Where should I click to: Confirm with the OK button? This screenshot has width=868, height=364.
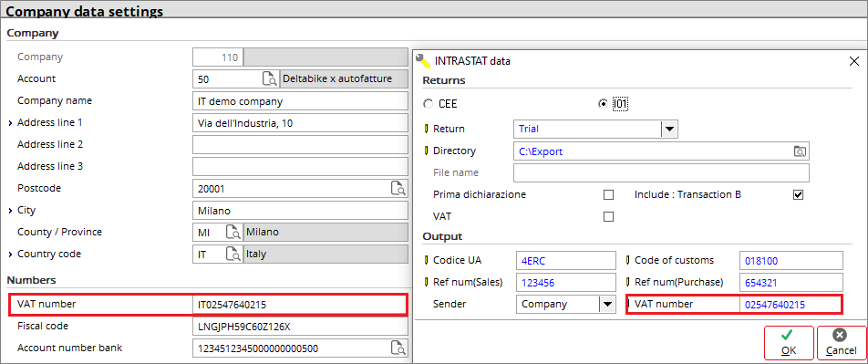789,342
